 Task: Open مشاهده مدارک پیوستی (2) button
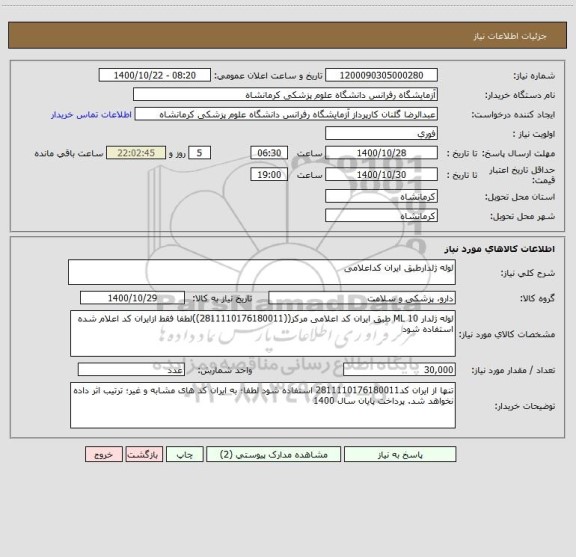coord(274,454)
